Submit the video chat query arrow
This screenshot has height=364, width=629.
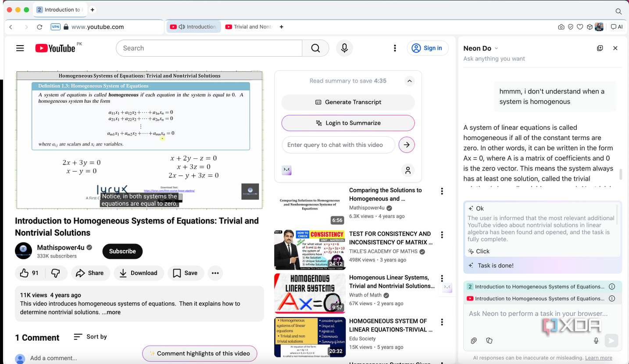pos(407,145)
